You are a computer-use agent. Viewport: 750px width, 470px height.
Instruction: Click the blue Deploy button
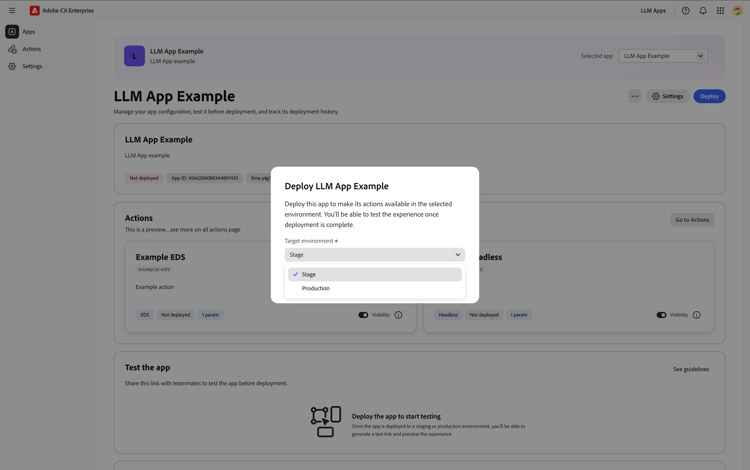709,96
